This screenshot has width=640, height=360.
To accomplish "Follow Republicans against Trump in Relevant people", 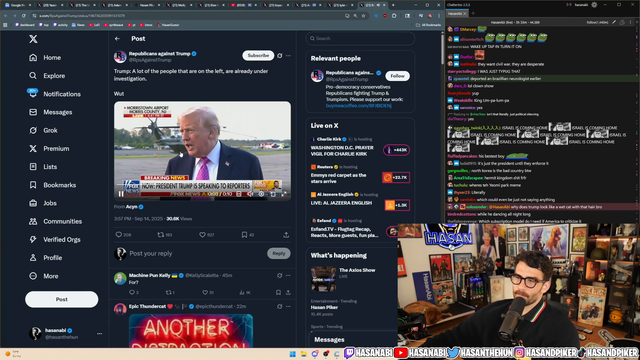I will click(397, 76).
